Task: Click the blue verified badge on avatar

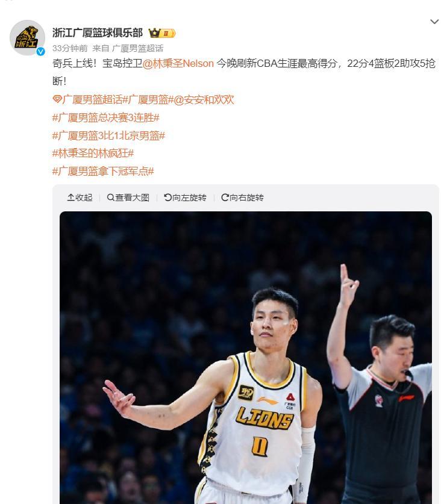Action: (x=40, y=51)
